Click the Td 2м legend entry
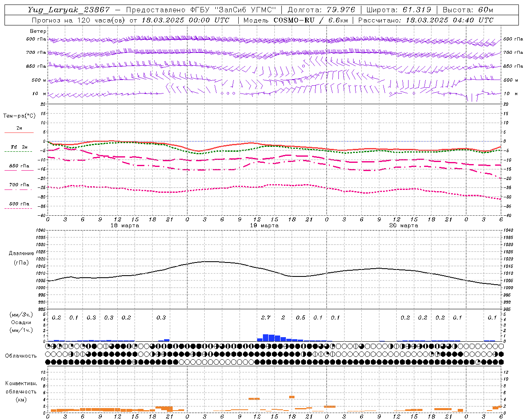Viewport: 525px width, 420px height. tap(19, 147)
